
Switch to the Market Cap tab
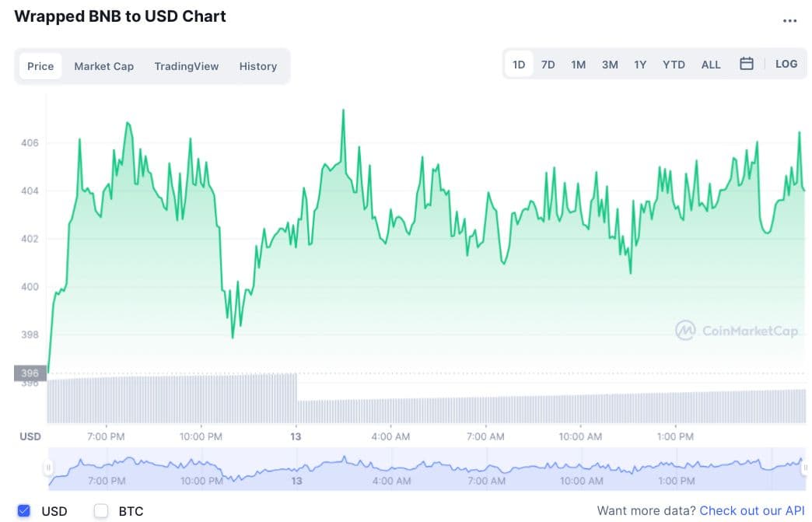(103, 66)
